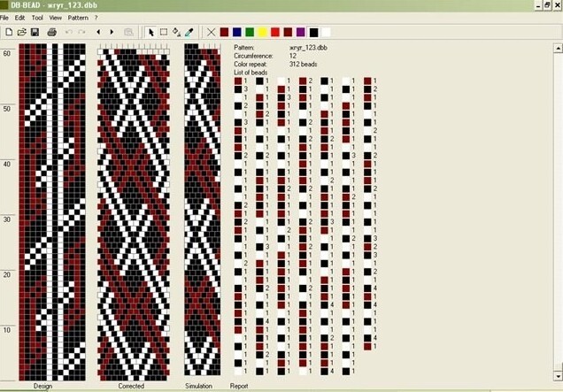
Task: Click the Print icon
Action: pos(52,32)
